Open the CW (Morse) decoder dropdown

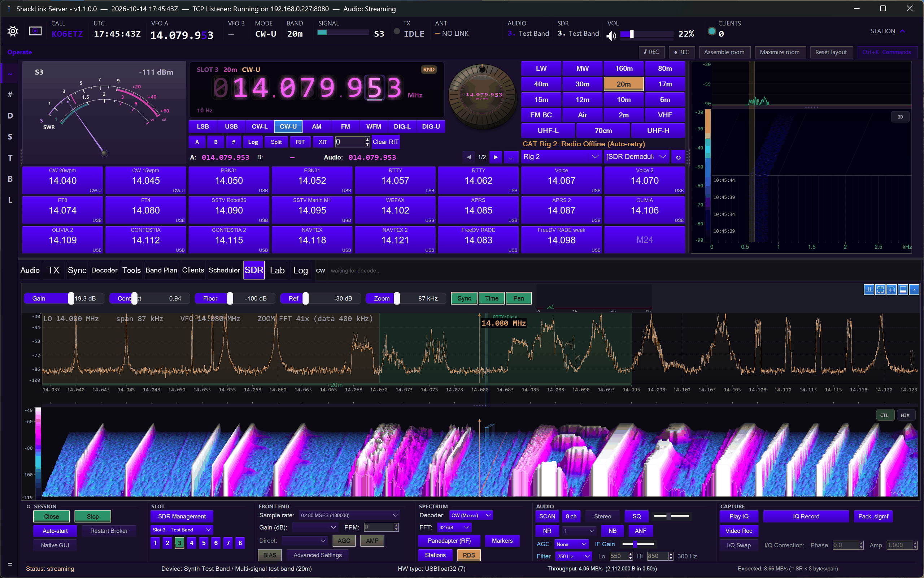coord(471,515)
